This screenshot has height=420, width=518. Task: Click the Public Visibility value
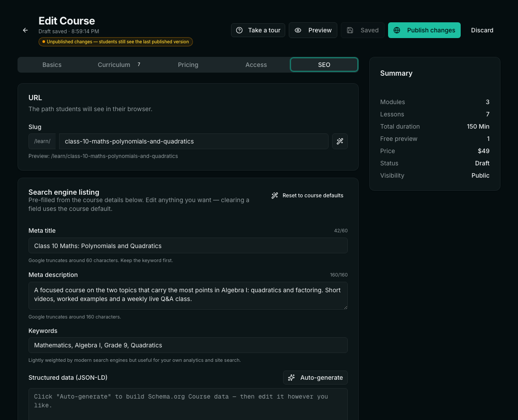click(x=480, y=175)
